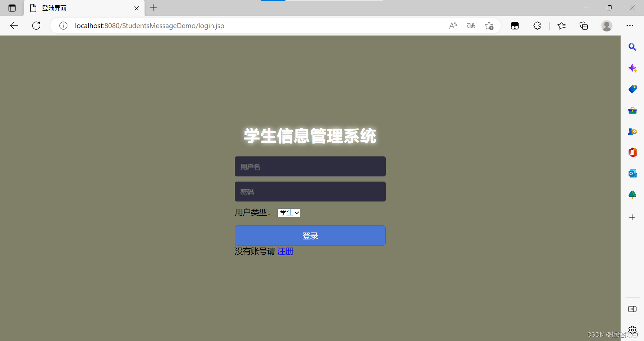Hide the sidebar using collapse icon
644x341 pixels.
[632, 309]
